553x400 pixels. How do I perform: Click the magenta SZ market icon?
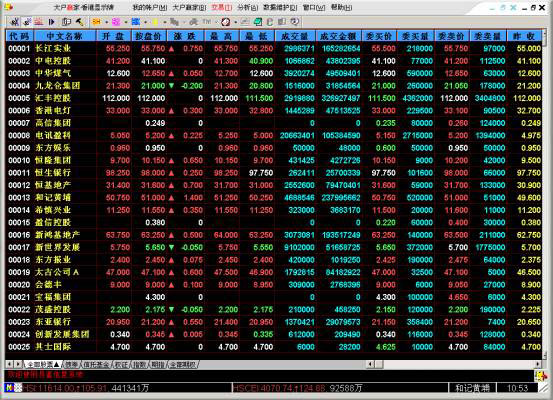(116, 22)
